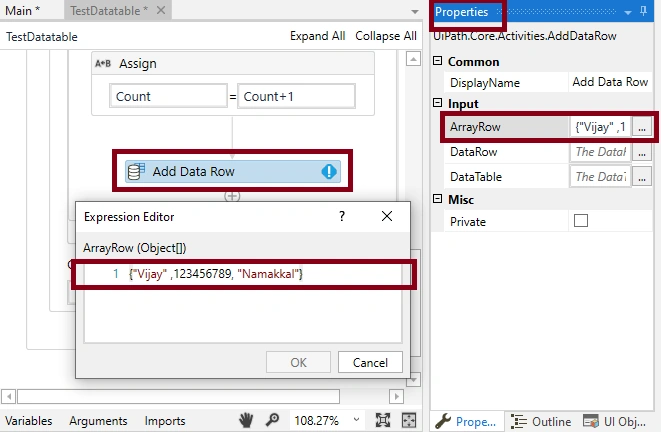Open the Properties panel options dropdown arrow
Image resolution: width=661 pixels, height=432 pixels.
628,13
